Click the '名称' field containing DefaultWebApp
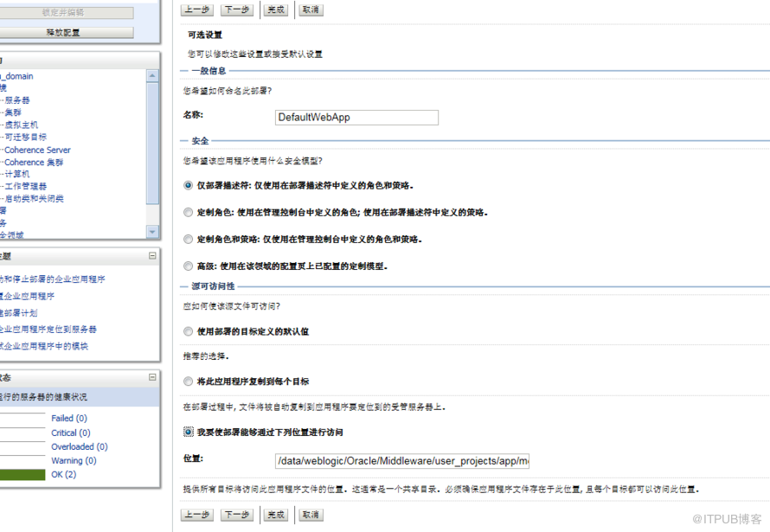 (x=356, y=118)
